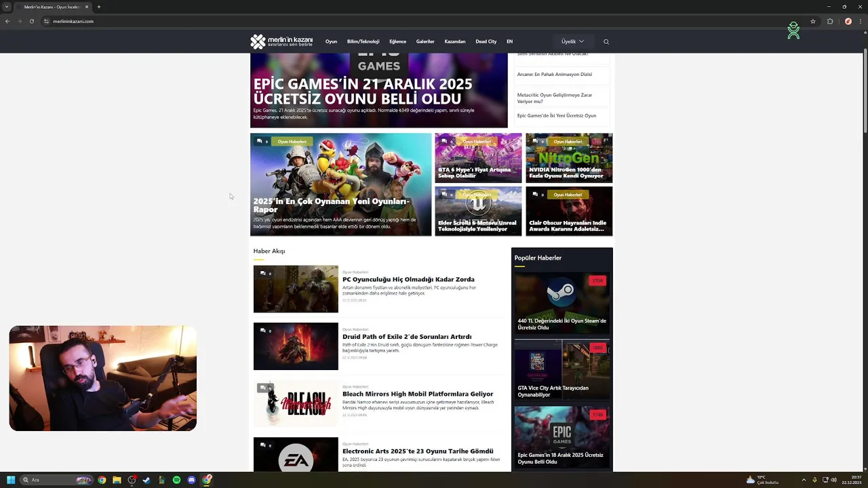Open the Bilim/Teknoloji menu item
The width and height of the screenshot is (868, 488).
(363, 41)
